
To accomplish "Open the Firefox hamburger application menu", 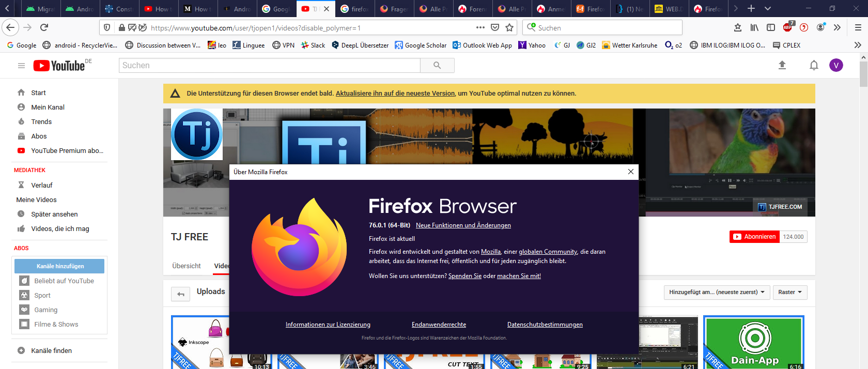I will click(x=858, y=27).
